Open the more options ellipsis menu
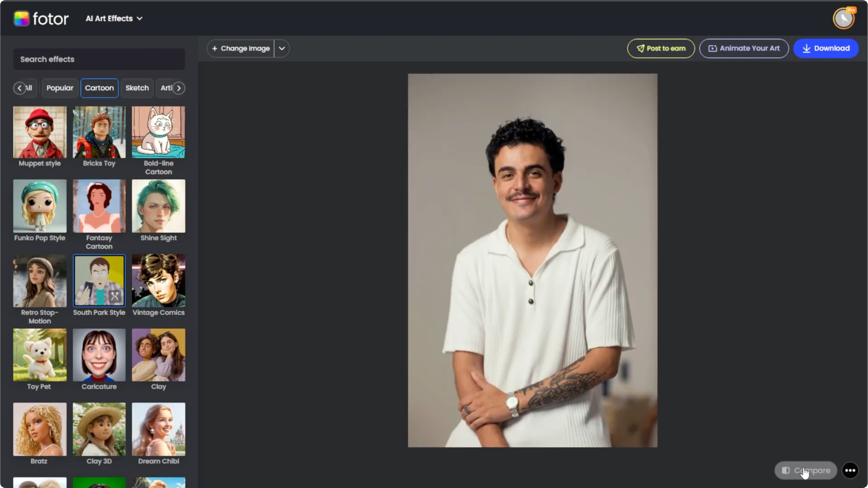This screenshot has height=488, width=868. pos(850,470)
